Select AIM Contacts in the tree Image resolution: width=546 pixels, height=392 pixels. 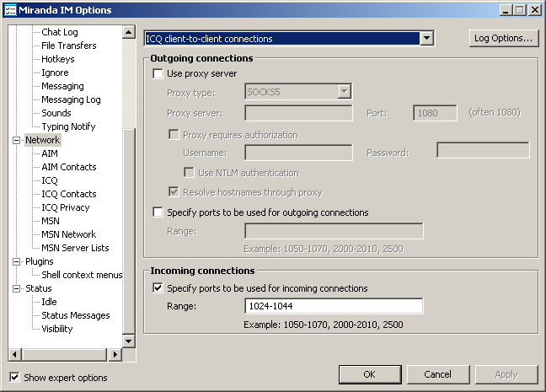(x=69, y=167)
